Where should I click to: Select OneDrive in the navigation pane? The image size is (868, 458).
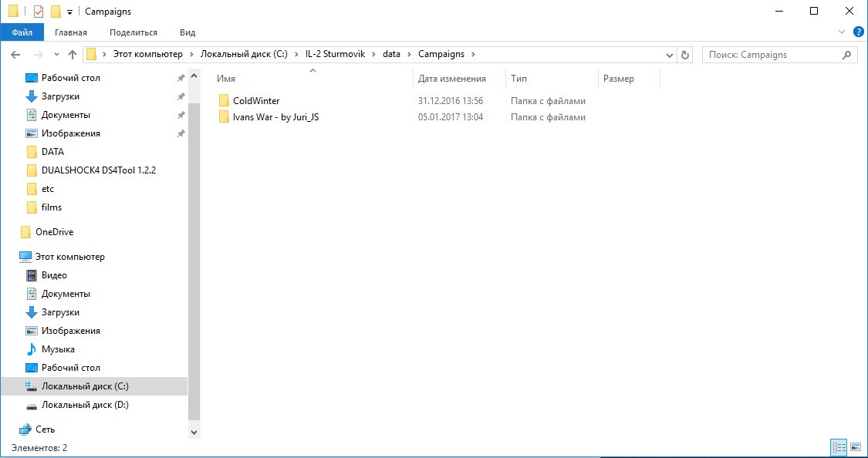coord(54,232)
